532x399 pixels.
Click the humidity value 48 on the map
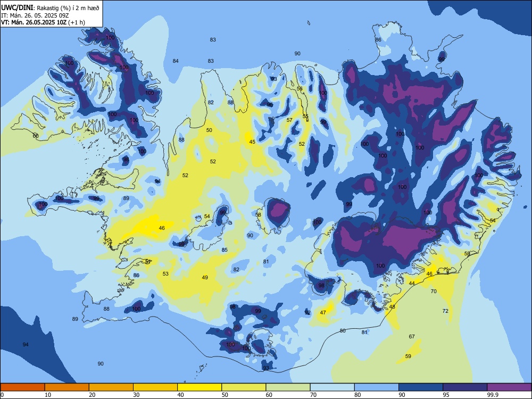[392, 307]
